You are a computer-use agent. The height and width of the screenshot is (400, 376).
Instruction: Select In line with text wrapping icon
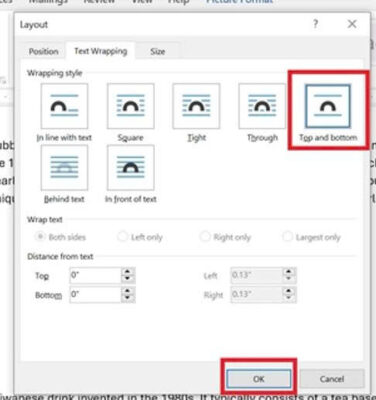[64, 106]
